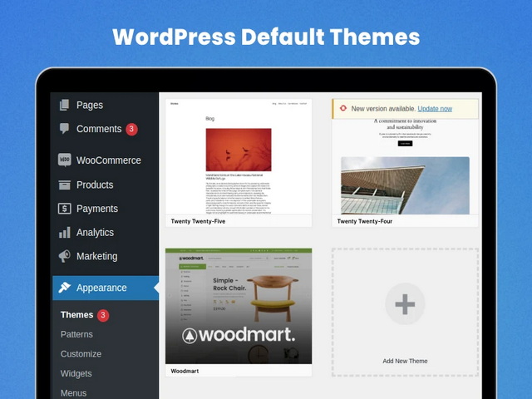Click the 'WordPress Default Themes' heading
The height and width of the screenshot is (399, 532).
tap(266, 37)
